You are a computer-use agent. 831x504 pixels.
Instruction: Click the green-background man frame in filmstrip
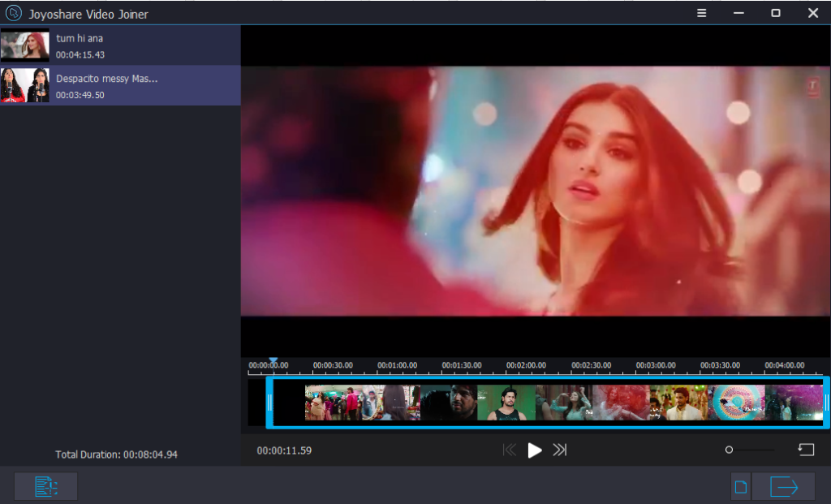(506, 403)
